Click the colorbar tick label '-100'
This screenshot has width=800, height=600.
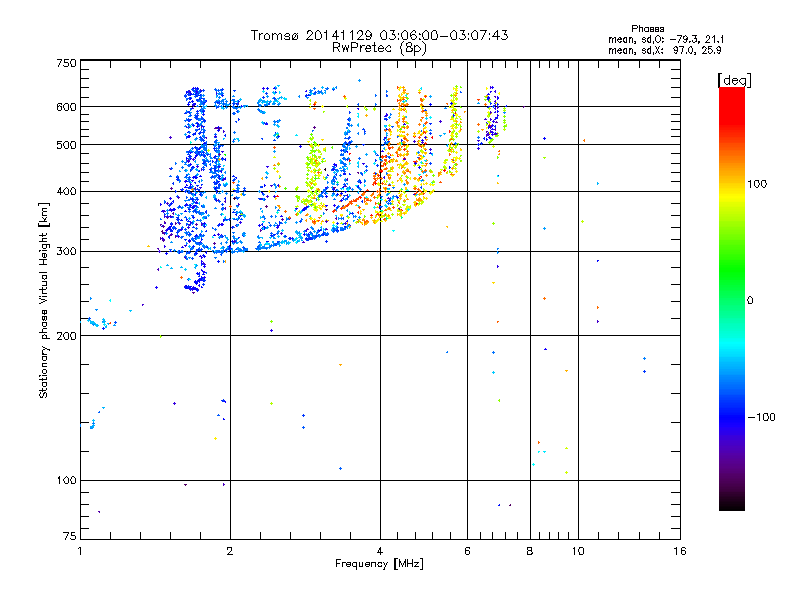(x=761, y=417)
